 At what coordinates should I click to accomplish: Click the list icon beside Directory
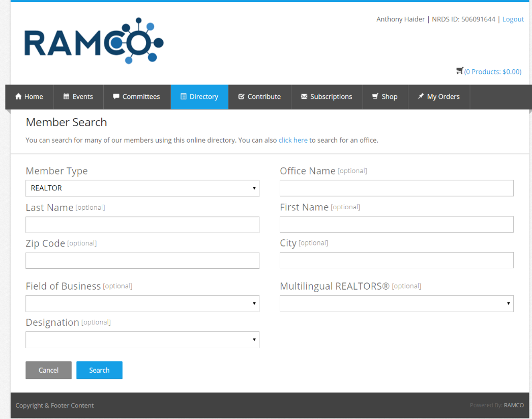[x=184, y=96]
